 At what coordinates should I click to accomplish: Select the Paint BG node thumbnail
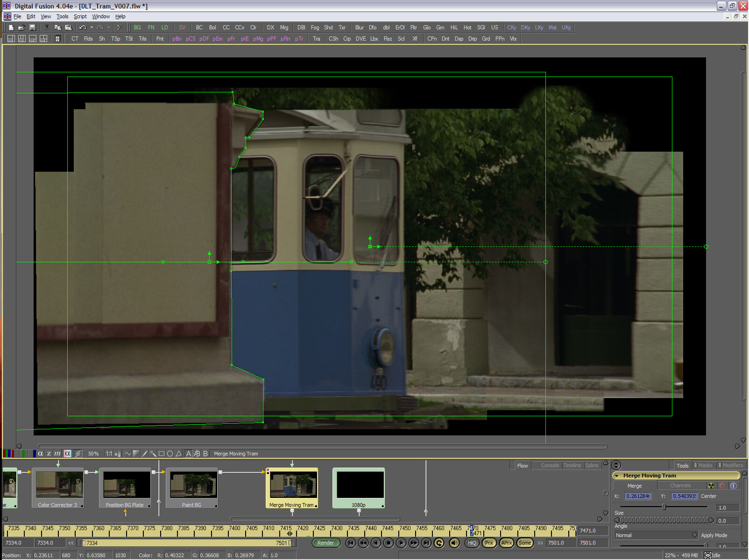coord(193,484)
